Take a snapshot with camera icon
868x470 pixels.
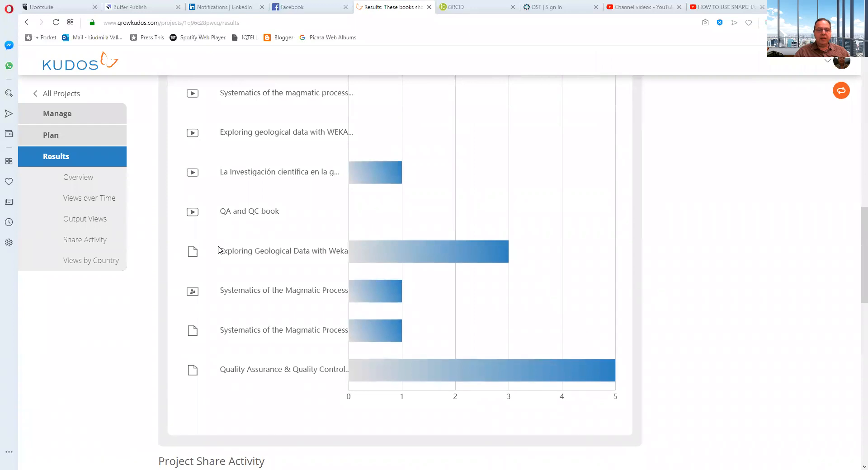point(705,23)
